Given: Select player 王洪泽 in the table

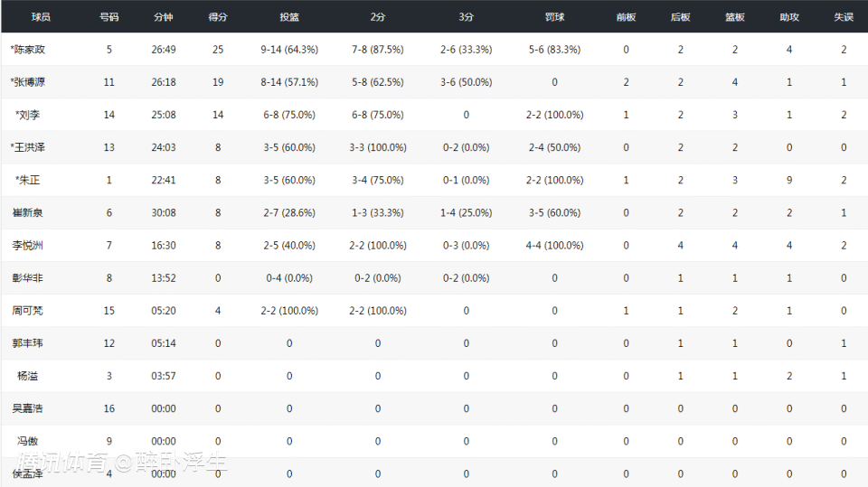Looking at the screenshot, I should 28,147.
